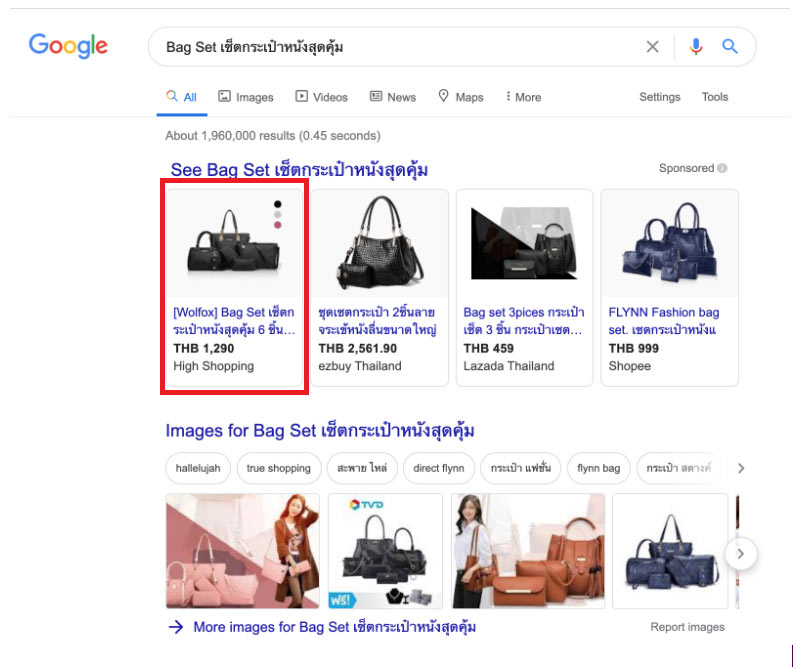Select the สะพาย ไหล่ filter chip
Image resolution: width=793 pixels, height=671 pixels.
click(362, 468)
